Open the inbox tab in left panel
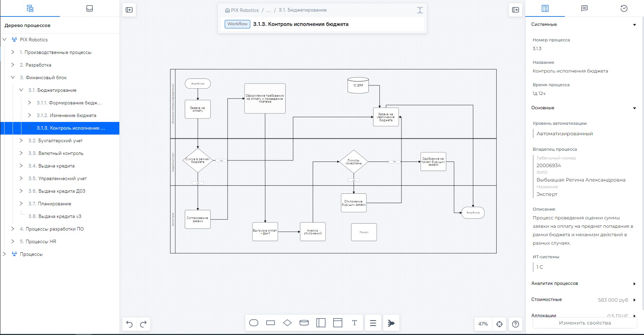 90,8
